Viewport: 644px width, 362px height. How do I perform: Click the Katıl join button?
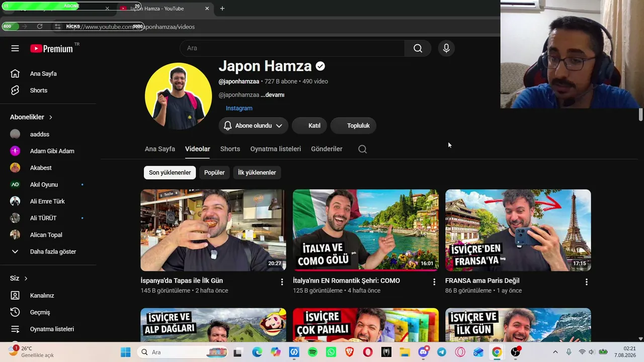309,126
